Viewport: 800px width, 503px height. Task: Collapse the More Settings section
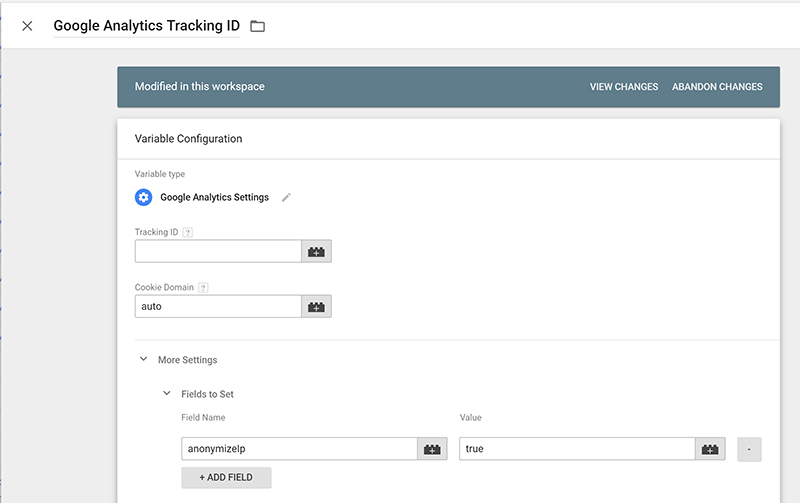[144, 359]
